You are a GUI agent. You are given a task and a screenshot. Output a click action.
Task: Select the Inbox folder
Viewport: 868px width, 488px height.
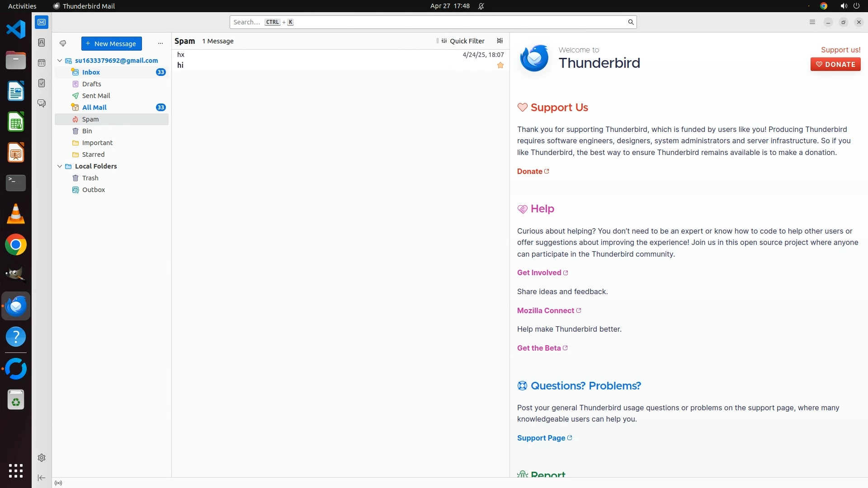pos(91,72)
